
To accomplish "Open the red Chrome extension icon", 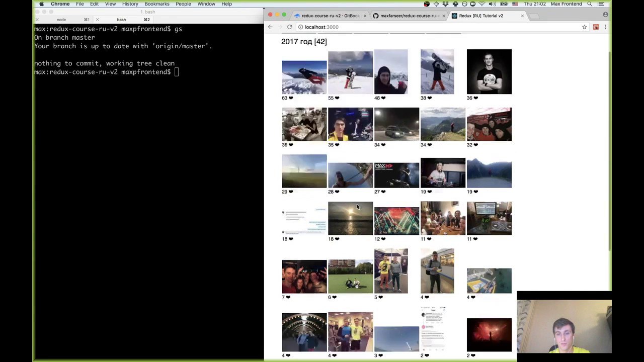I will 596,27.
